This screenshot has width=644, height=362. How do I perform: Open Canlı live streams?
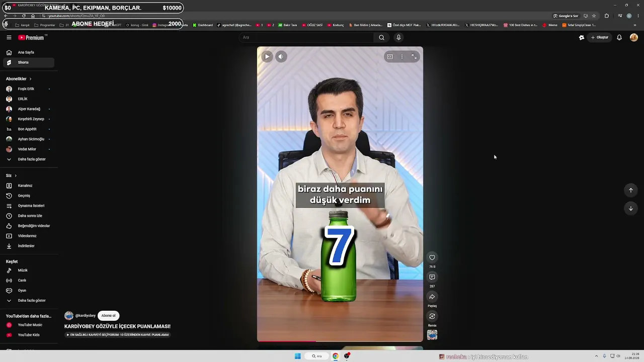point(29,281)
